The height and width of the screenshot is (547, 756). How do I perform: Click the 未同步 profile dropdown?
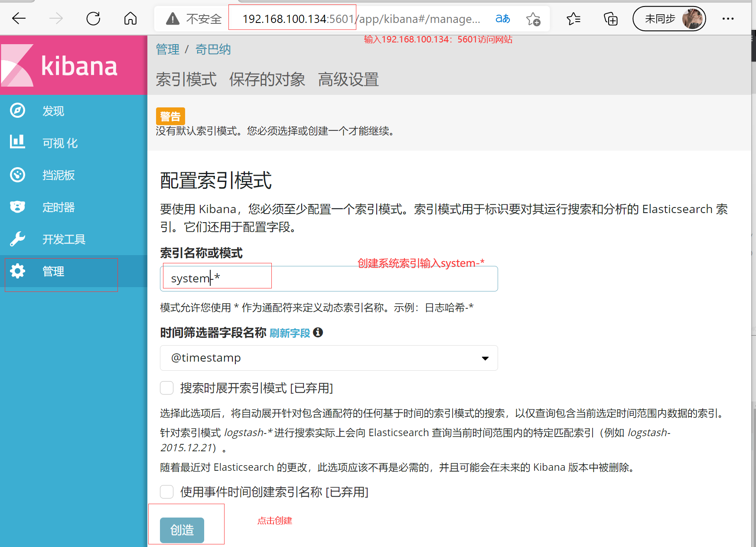click(669, 18)
